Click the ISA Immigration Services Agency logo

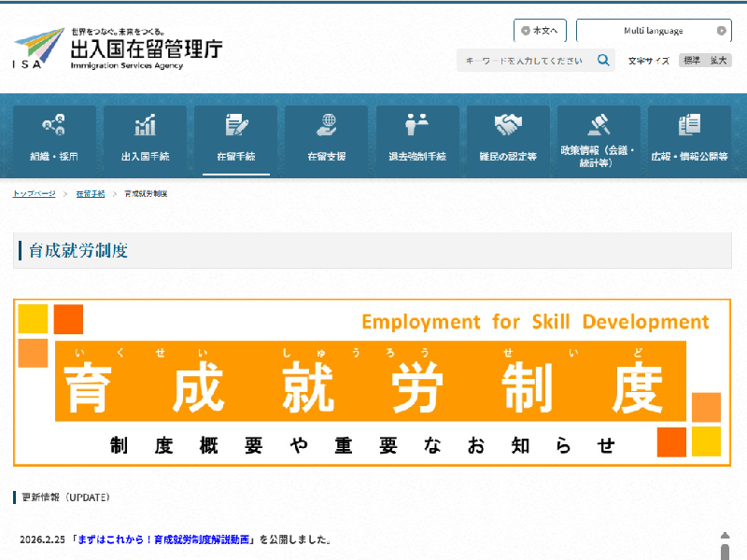pos(118,49)
